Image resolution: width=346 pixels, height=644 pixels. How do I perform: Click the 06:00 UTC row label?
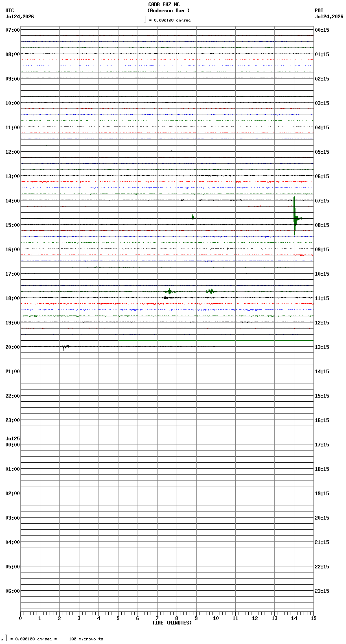pos(13,591)
